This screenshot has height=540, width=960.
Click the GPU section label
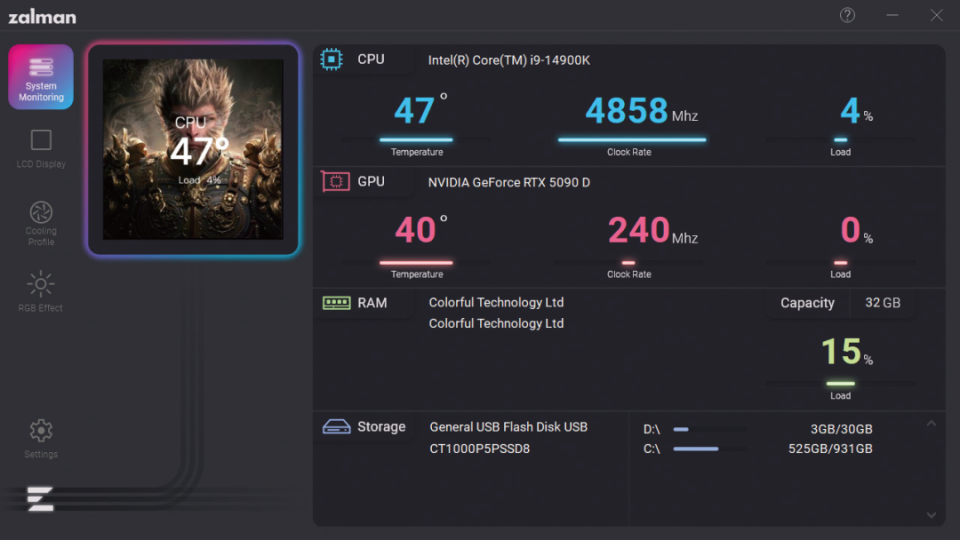[371, 182]
